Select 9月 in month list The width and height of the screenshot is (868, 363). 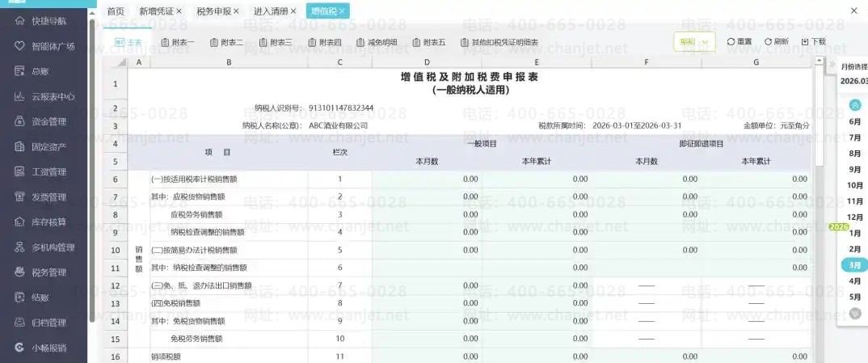point(855,170)
